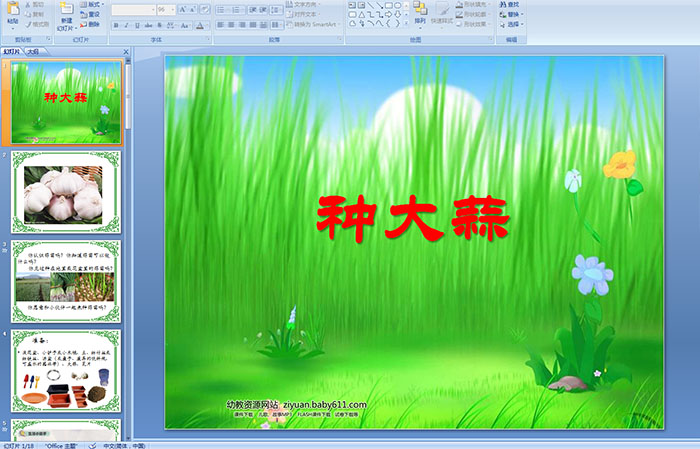Screen dimensions: 700x449
Task: Toggle Bold formatting
Action: click(116, 25)
